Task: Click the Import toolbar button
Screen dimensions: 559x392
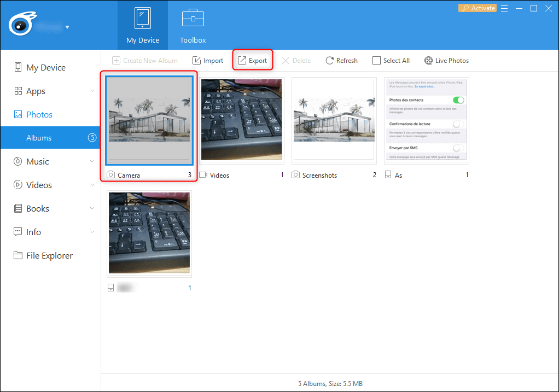Action: [x=208, y=61]
